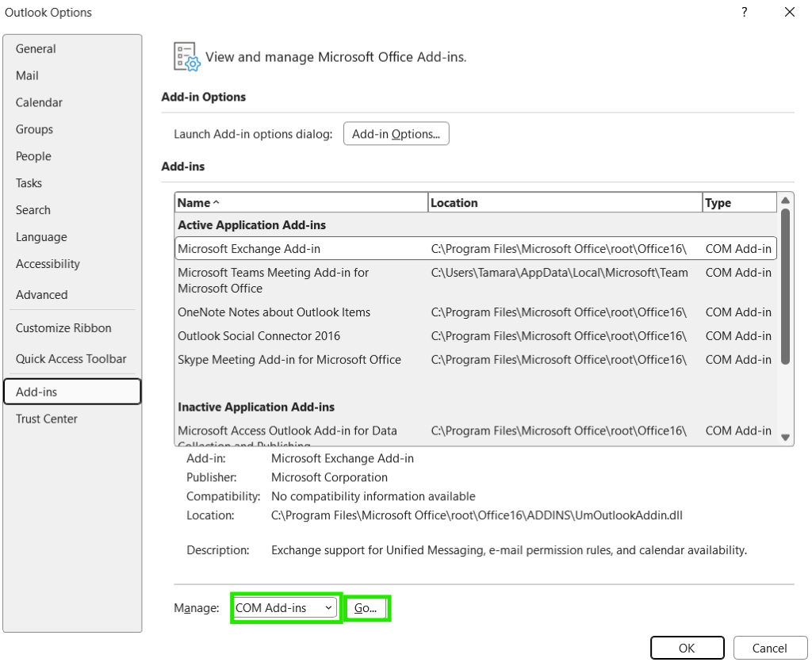The width and height of the screenshot is (812, 662).
Task: Click the Add-in Options button
Action: [396, 134]
